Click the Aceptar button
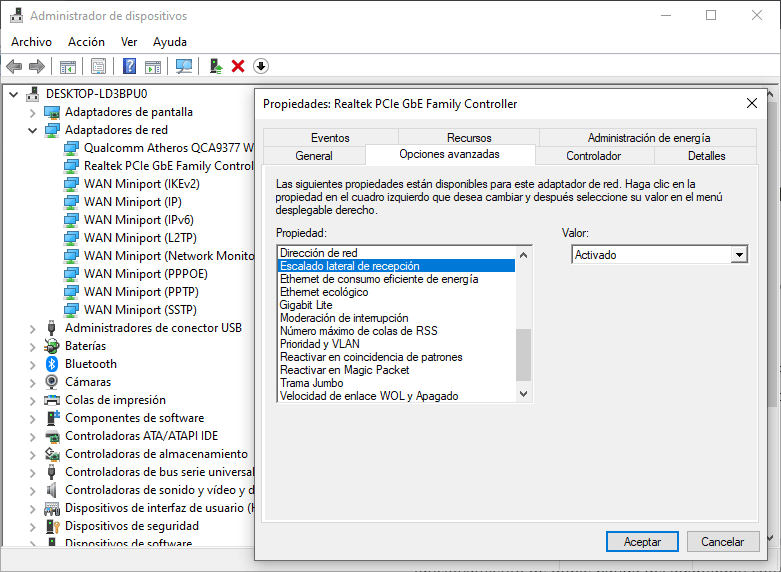This screenshot has height=572, width=781. point(642,541)
